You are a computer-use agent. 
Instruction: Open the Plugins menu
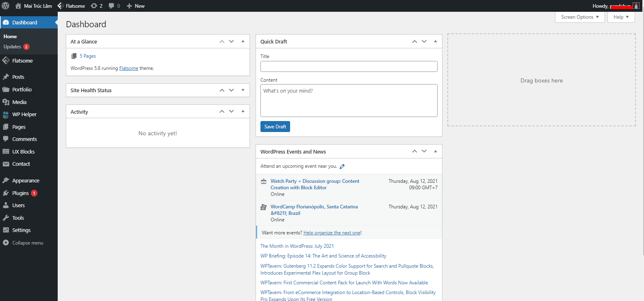click(28, 193)
